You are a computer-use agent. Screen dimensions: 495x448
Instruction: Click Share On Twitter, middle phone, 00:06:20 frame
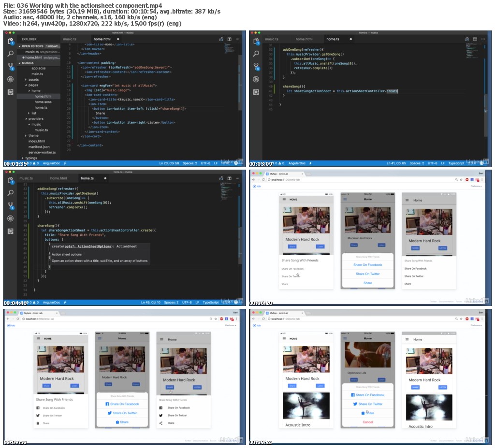pos(368,274)
